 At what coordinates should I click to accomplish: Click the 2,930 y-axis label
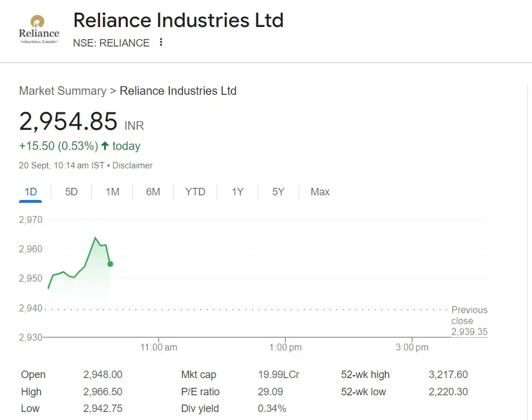click(30, 337)
